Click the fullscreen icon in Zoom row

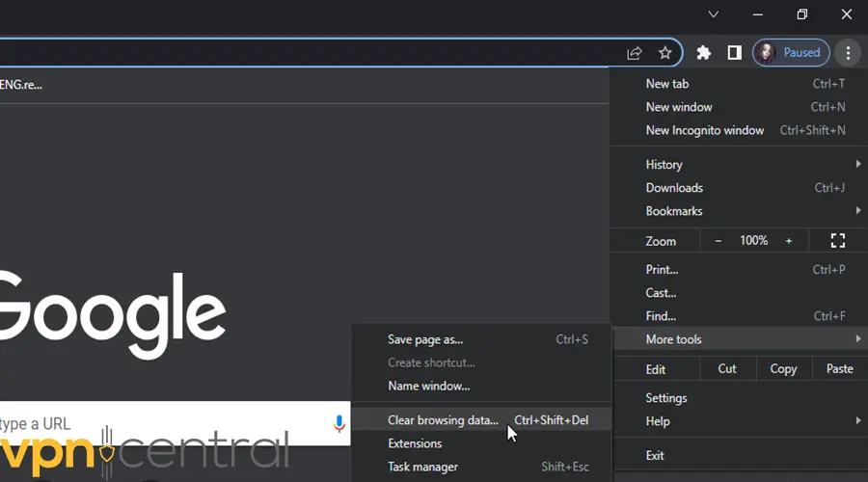tap(837, 241)
